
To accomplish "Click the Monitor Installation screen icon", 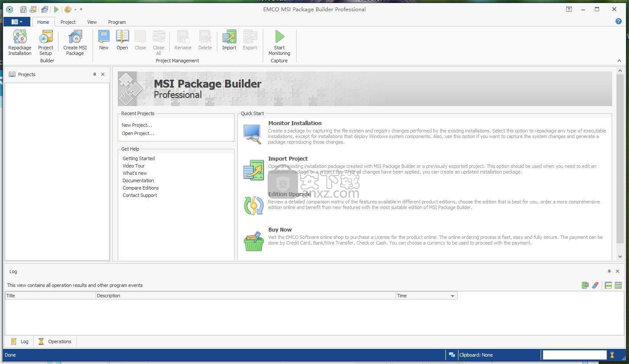I will pyautogui.click(x=252, y=134).
